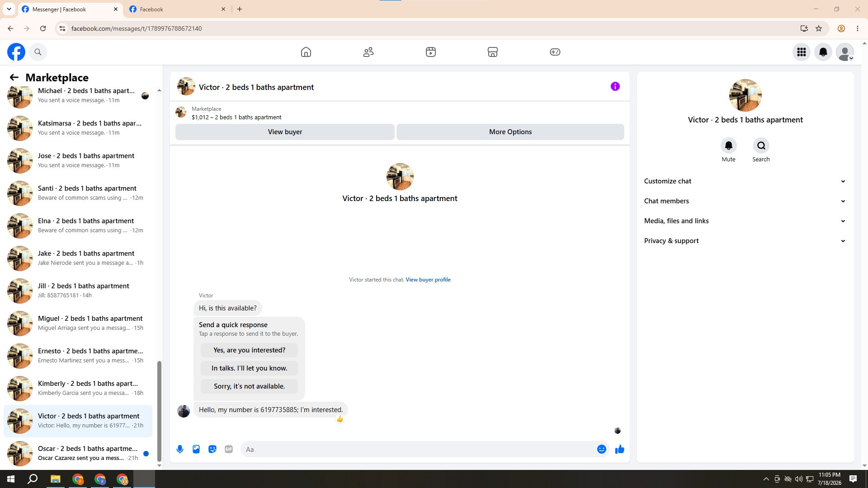The image size is (868, 488).
Task: Open the apps grid menu
Action: (802, 52)
